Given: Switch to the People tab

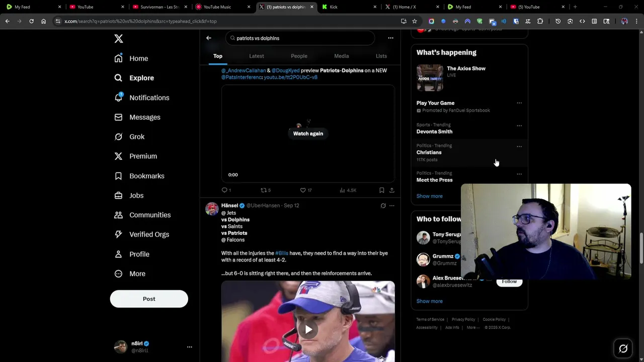Looking at the screenshot, I should [299, 56].
